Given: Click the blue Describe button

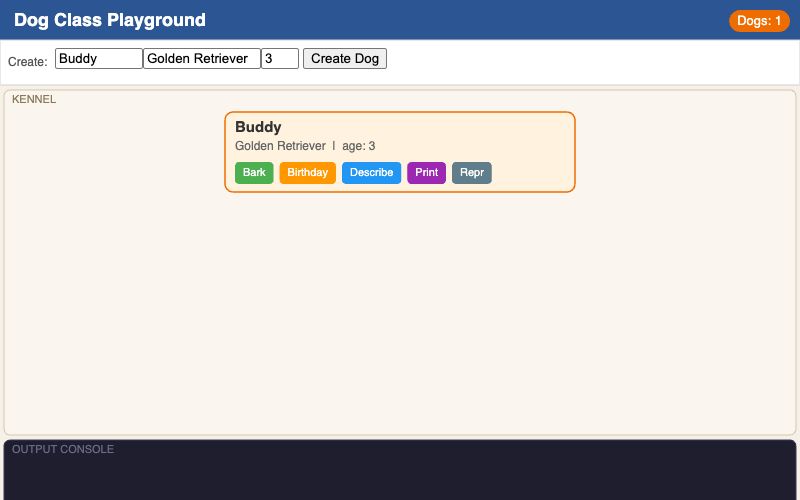Looking at the screenshot, I should point(371,173).
